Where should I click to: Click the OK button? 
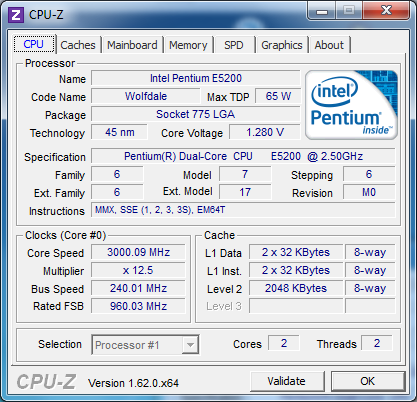(x=368, y=381)
